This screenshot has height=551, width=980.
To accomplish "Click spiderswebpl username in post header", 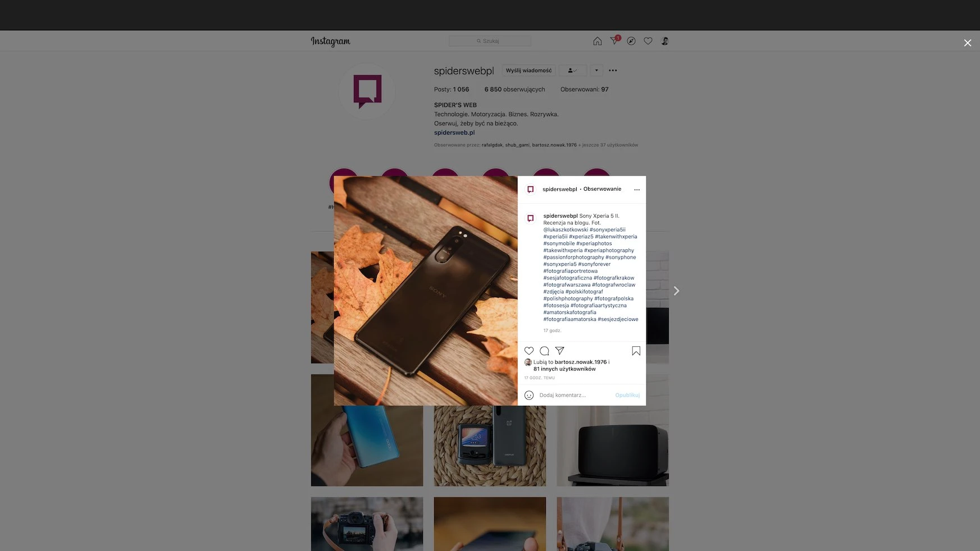I will click(559, 189).
